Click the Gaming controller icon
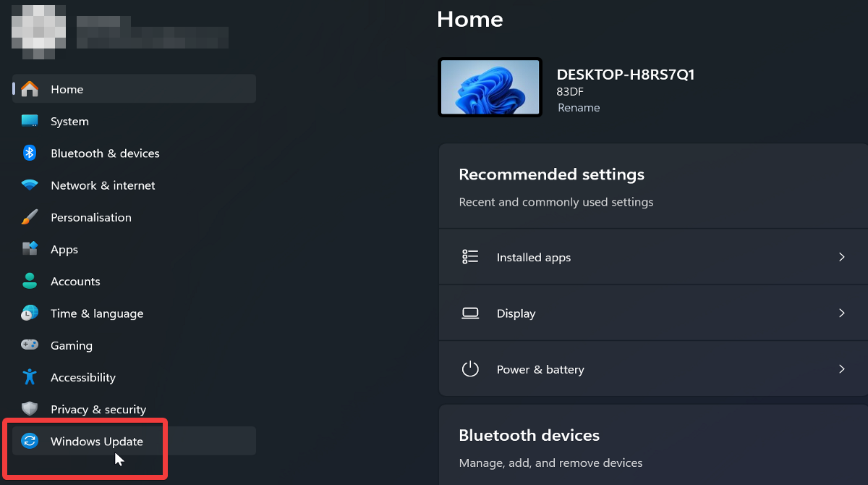Viewport: 868px width, 485px height. pyautogui.click(x=30, y=345)
